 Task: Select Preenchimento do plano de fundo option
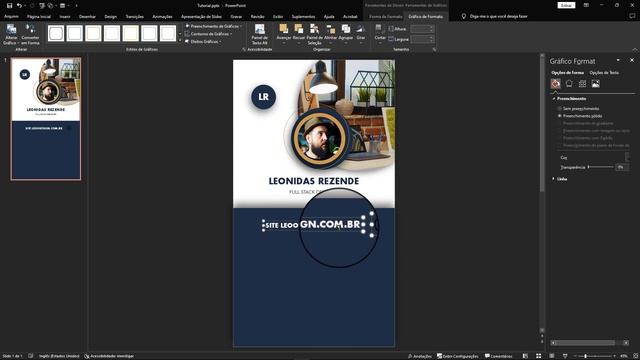click(560, 145)
